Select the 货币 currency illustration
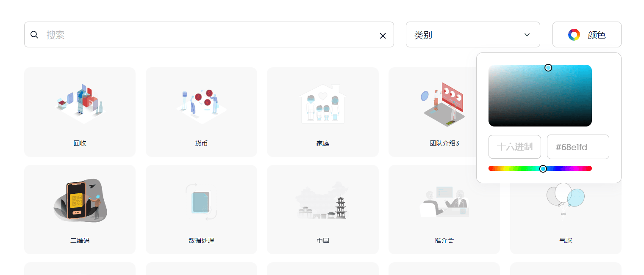Viewport: 644px width, 275px height. click(201, 112)
